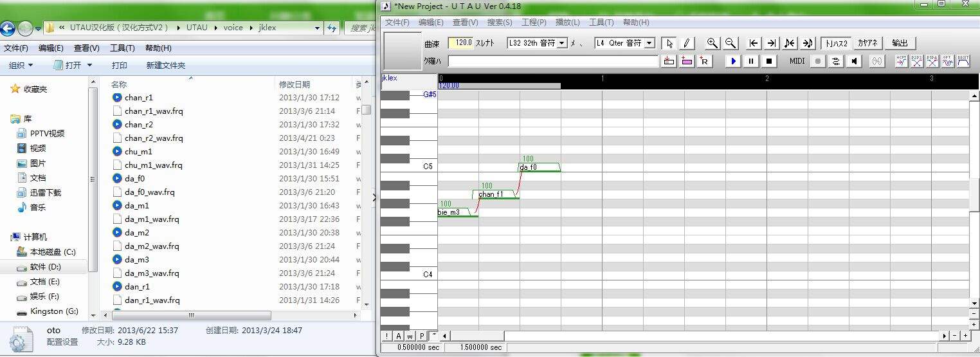Apply ACPT envelope preset icon
The height and width of the screenshot is (357, 980).
pyautogui.click(x=902, y=61)
